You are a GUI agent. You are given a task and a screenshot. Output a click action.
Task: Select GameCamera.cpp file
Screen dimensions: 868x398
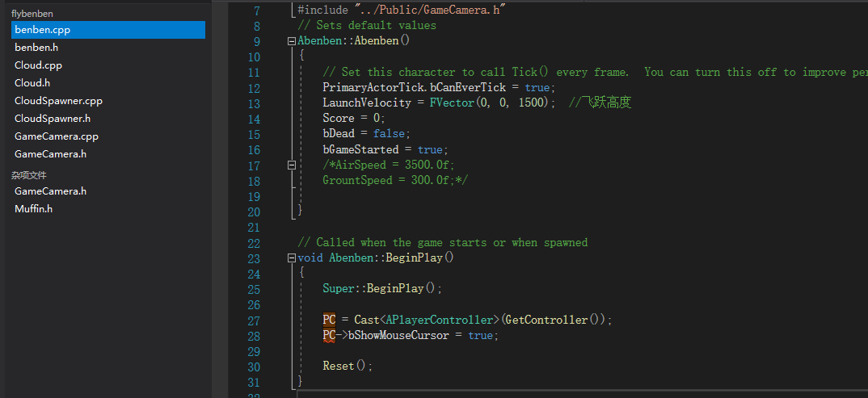pos(57,136)
